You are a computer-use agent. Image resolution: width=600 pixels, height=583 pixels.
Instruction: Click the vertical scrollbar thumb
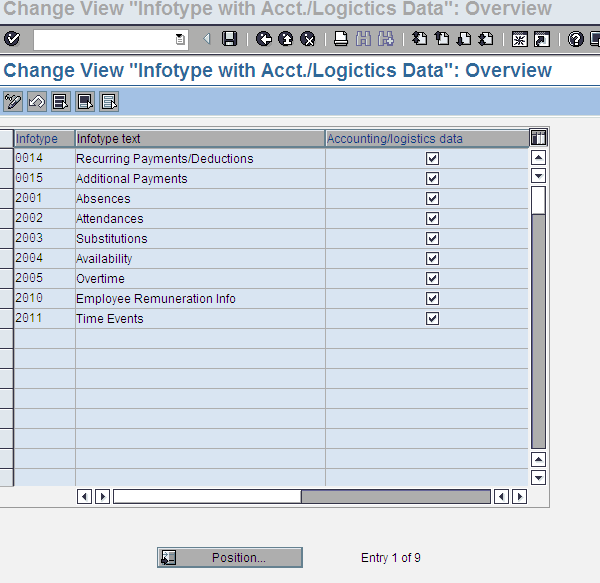(538, 200)
